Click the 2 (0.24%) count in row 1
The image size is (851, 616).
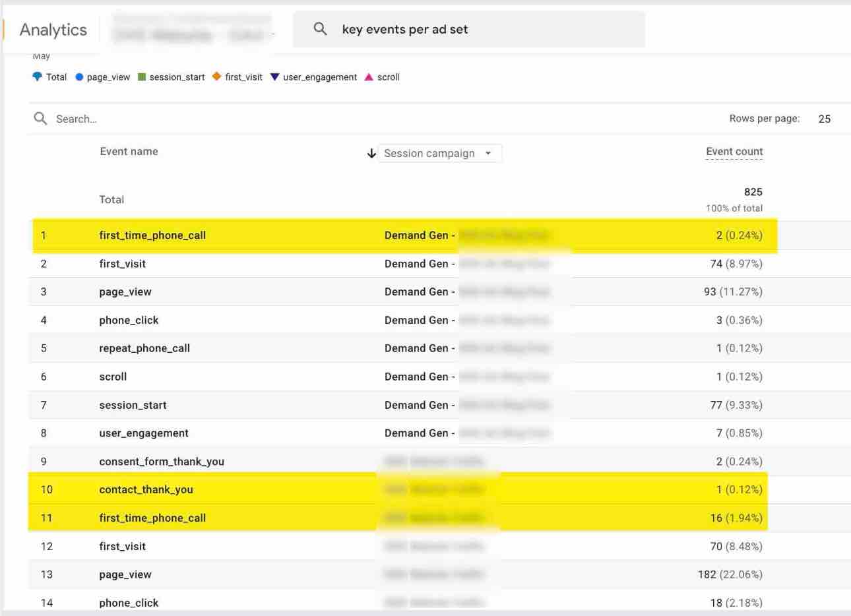click(x=740, y=235)
